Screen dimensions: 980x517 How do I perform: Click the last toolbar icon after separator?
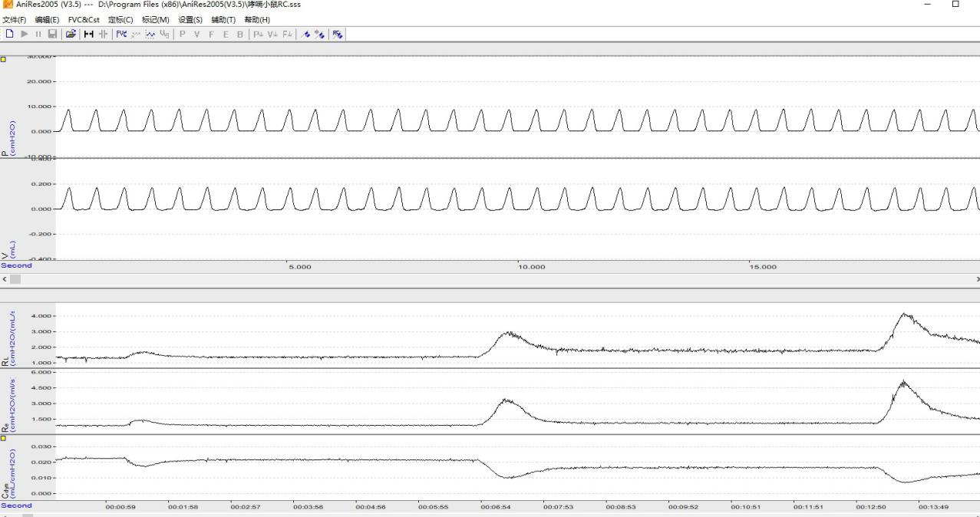pyautogui.click(x=337, y=34)
